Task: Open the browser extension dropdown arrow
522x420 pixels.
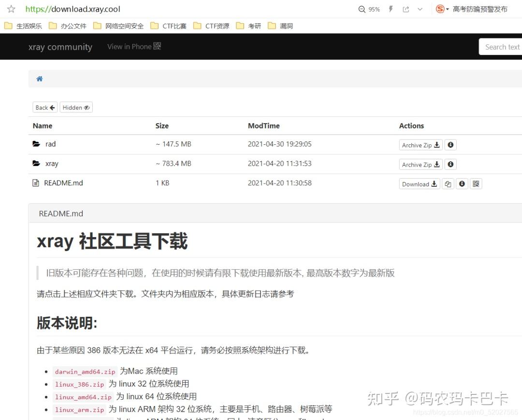Action: [x=419, y=9]
